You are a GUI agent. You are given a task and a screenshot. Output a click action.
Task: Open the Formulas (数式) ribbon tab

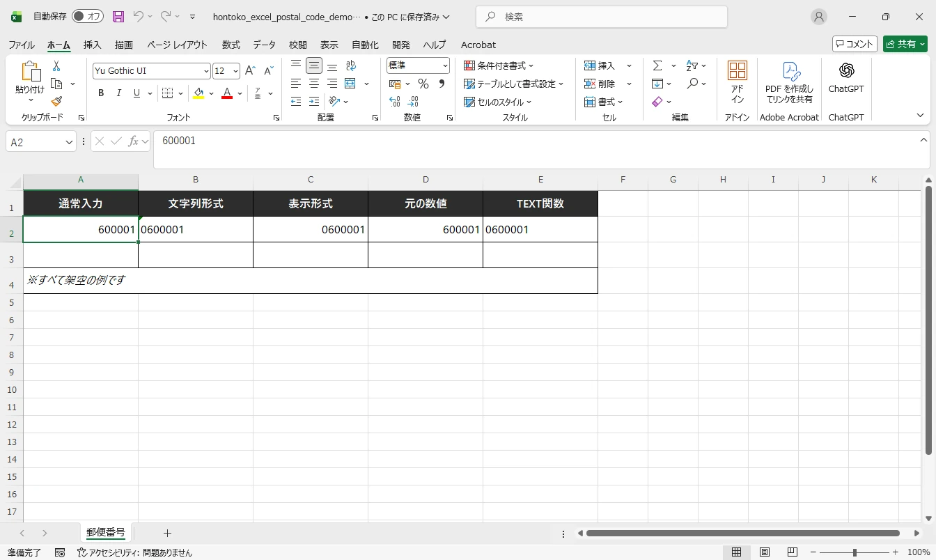pos(231,45)
